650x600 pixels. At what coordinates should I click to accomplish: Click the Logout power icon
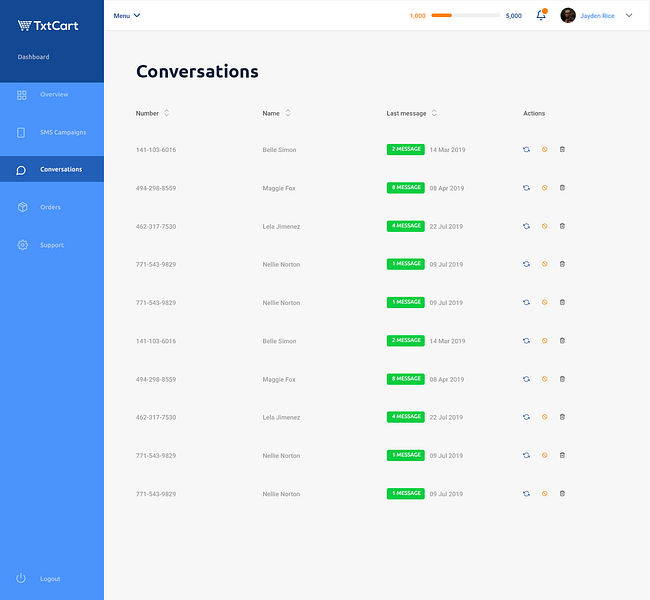pyautogui.click(x=21, y=578)
